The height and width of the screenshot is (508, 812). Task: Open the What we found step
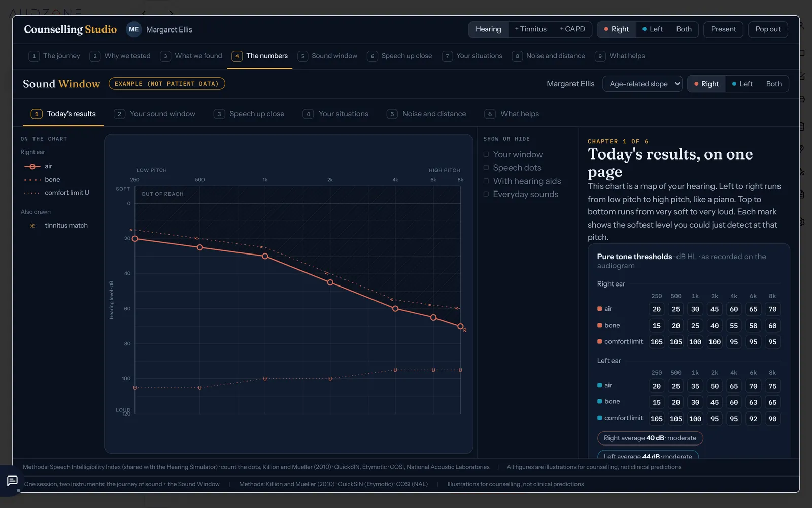tap(191, 56)
